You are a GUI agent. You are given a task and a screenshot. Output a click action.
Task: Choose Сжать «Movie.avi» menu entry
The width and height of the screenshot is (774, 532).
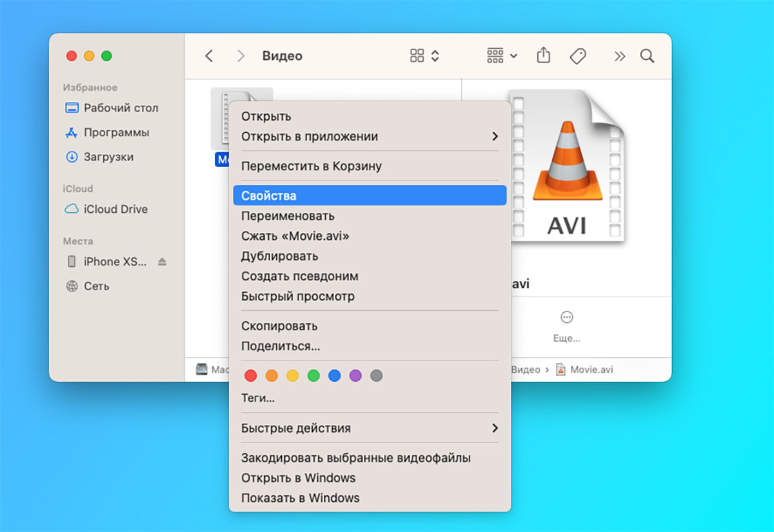(295, 236)
